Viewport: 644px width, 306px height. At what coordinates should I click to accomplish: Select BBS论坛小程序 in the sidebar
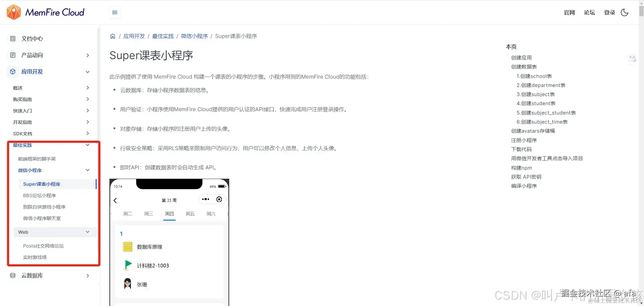click(40, 195)
